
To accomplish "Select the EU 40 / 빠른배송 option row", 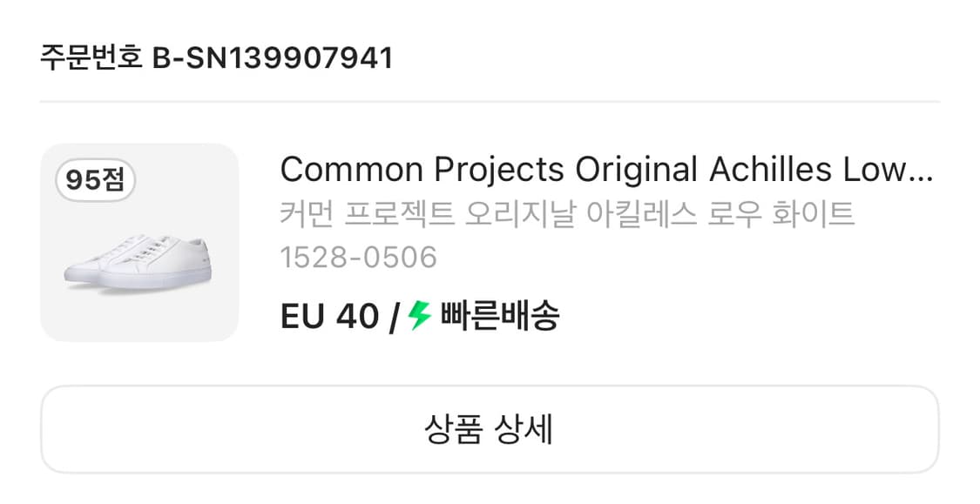I will pos(418,318).
